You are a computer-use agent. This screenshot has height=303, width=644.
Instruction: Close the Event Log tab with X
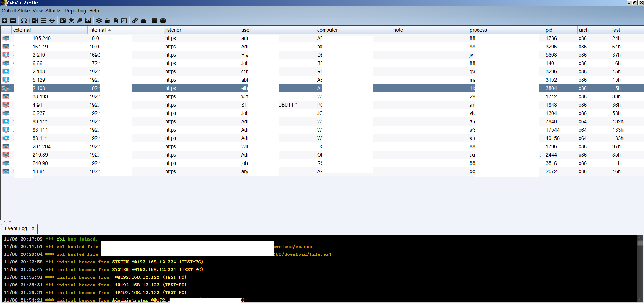(33, 228)
